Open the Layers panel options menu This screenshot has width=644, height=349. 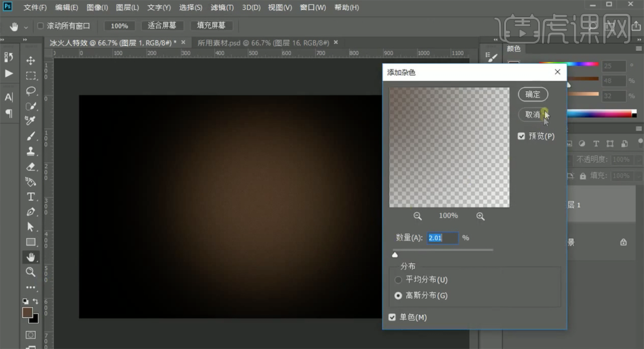pos(639,129)
